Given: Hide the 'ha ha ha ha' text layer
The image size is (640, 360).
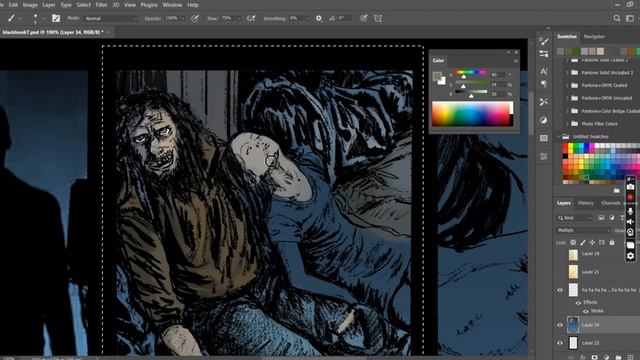Looking at the screenshot, I should (560, 290).
